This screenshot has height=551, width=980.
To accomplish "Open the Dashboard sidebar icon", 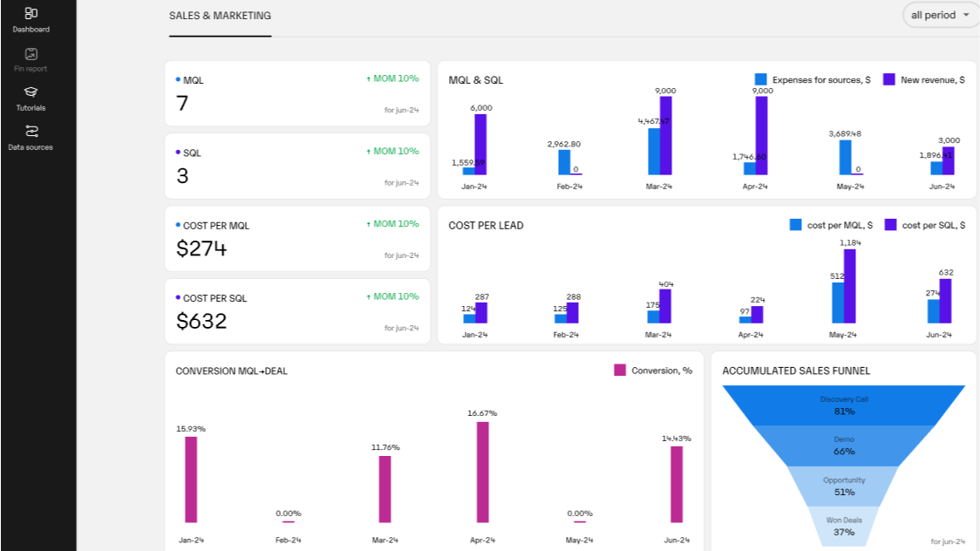I will click(x=31, y=13).
